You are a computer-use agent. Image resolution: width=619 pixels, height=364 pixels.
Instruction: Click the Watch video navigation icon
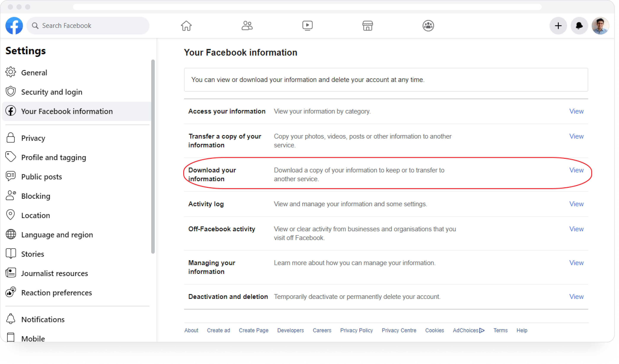click(307, 26)
